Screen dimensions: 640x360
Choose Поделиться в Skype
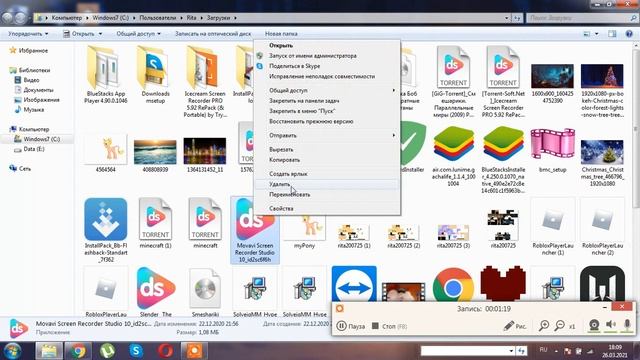[x=294, y=66]
